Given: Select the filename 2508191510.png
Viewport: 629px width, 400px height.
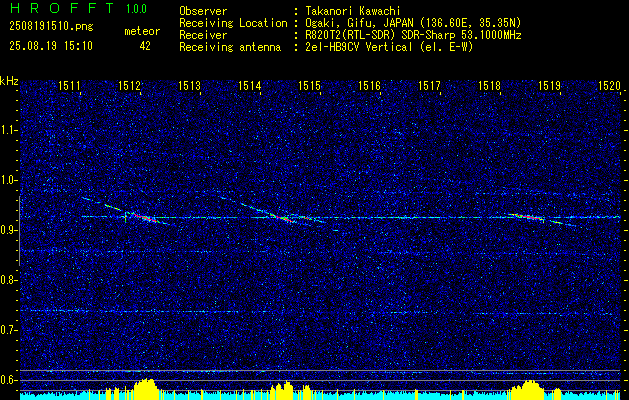Looking at the screenshot, I should (51, 27).
